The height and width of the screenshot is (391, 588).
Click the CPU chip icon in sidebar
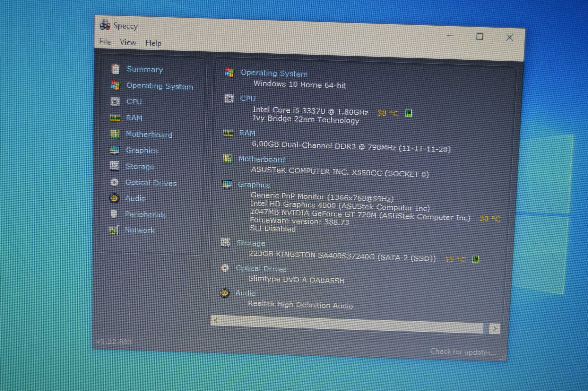point(115,102)
